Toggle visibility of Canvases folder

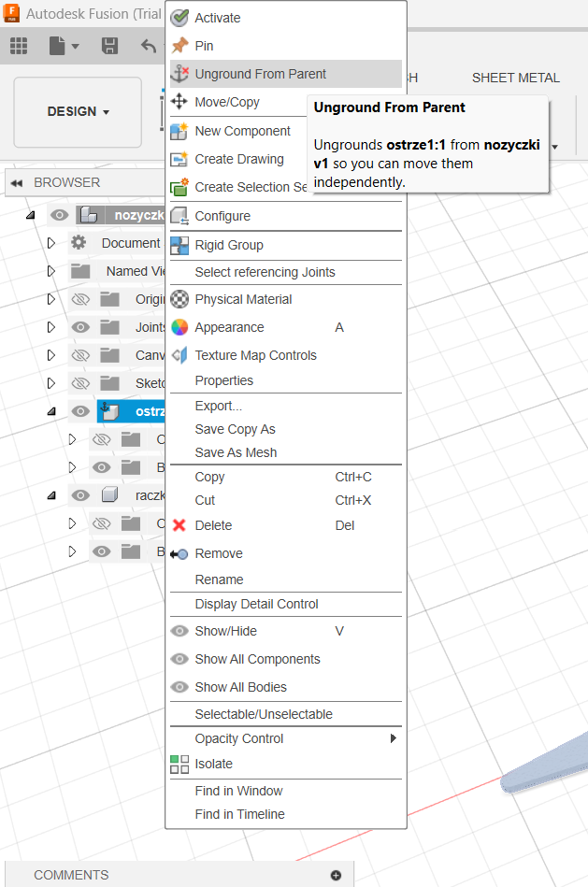pyautogui.click(x=80, y=355)
